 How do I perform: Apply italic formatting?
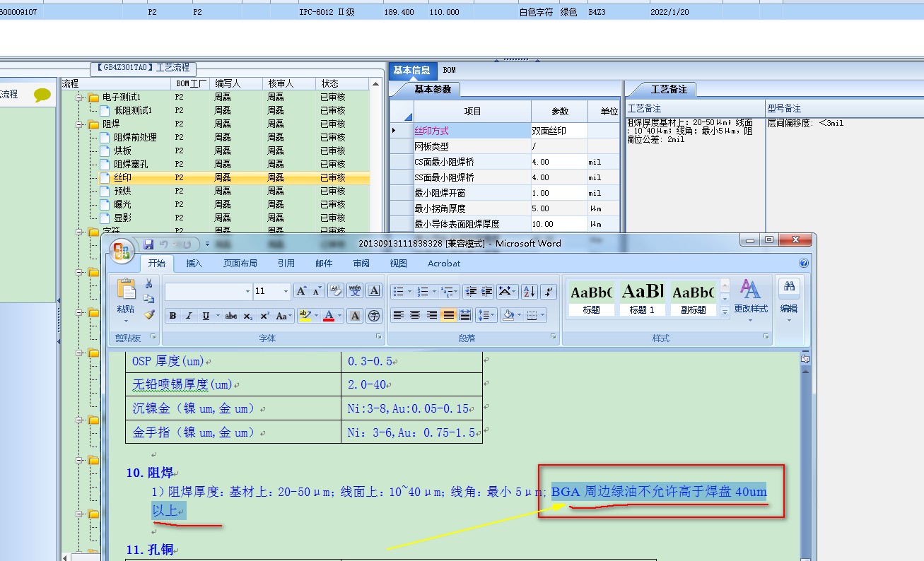coord(189,316)
